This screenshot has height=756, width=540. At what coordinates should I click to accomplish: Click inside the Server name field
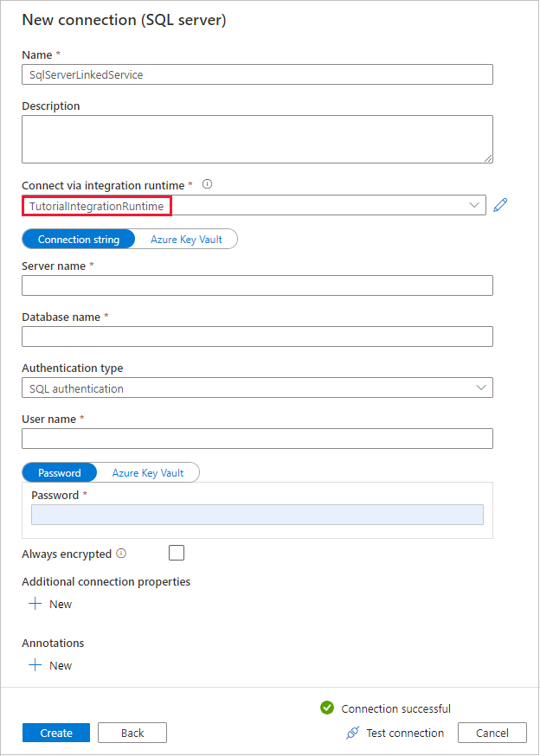click(257, 285)
